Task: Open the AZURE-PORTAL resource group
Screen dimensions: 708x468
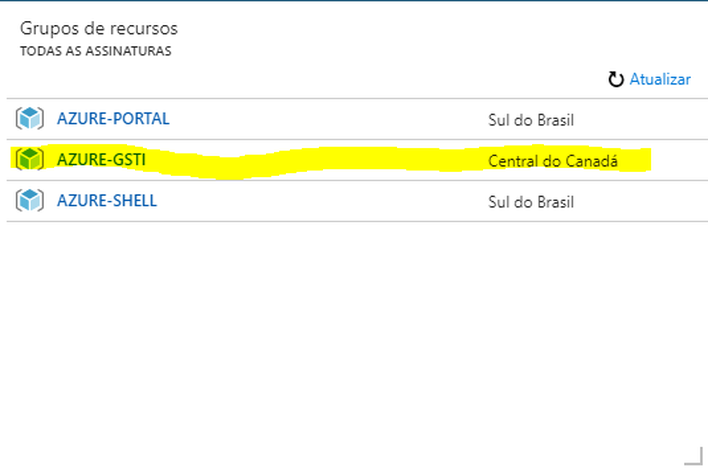Action: [x=113, y=119]
